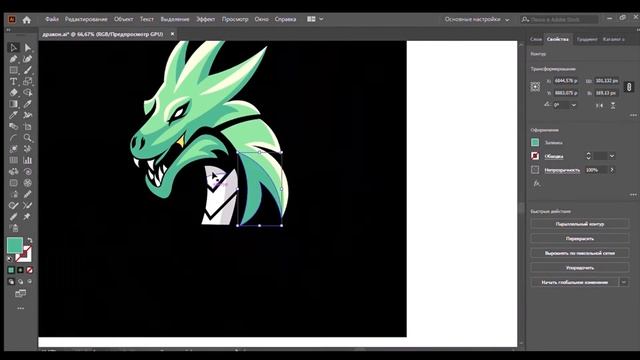Open Arrange Documents dropdown in menu bar
Screen dimensions: 640x360
point(315,19)
